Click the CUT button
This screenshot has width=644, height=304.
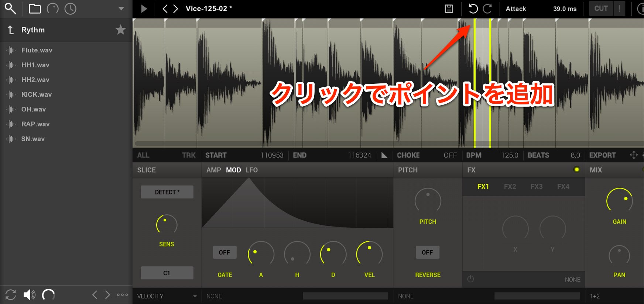(601, 8)
